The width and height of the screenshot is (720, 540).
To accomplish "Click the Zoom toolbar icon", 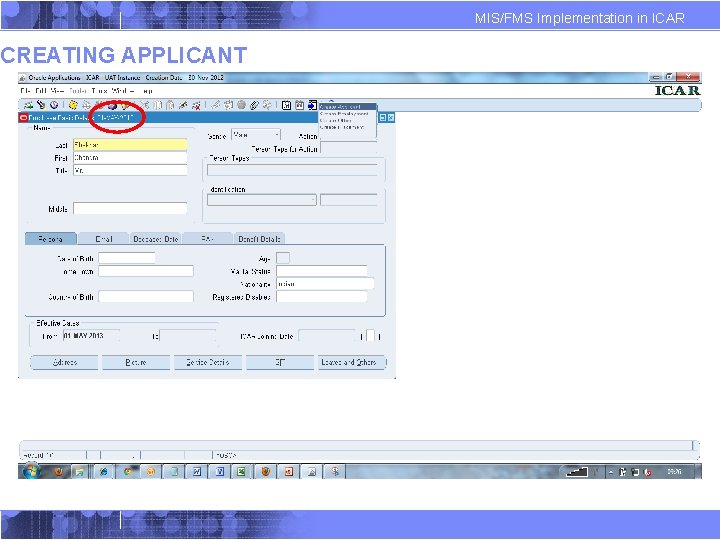I will 228,105.
